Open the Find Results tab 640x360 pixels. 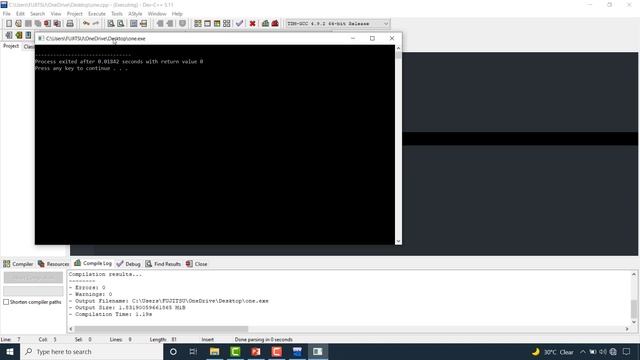(x=163, y=264)
